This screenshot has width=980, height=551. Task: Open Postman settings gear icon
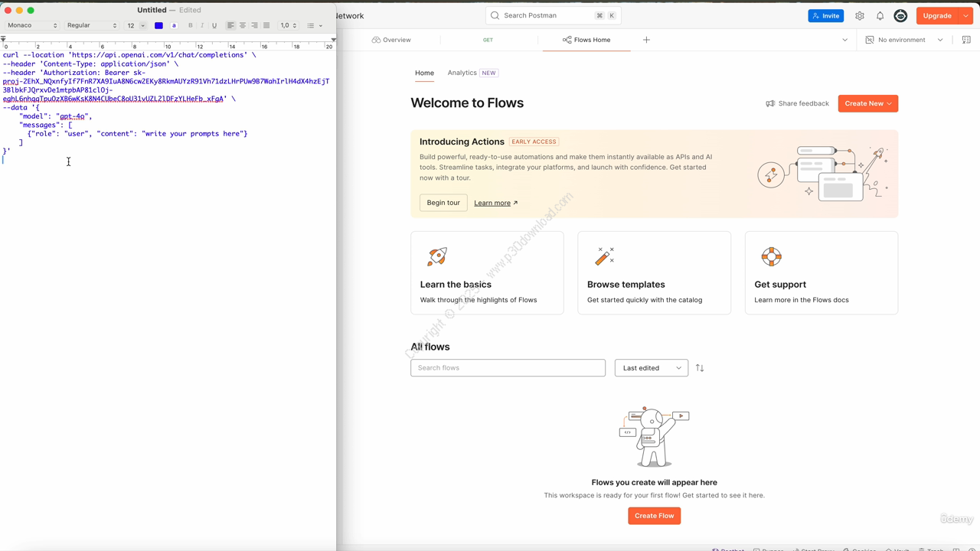[x=860, y=15]
